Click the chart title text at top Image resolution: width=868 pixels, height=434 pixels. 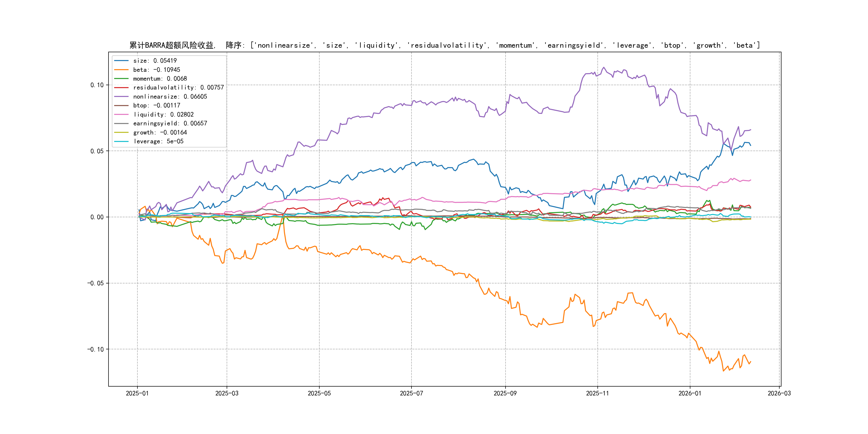(444, 45)
